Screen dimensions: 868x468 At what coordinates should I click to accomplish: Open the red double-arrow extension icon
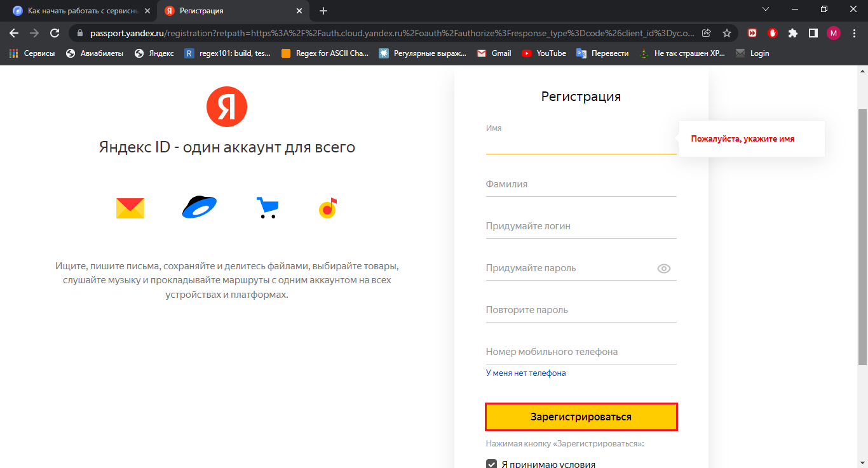(752, 33)
